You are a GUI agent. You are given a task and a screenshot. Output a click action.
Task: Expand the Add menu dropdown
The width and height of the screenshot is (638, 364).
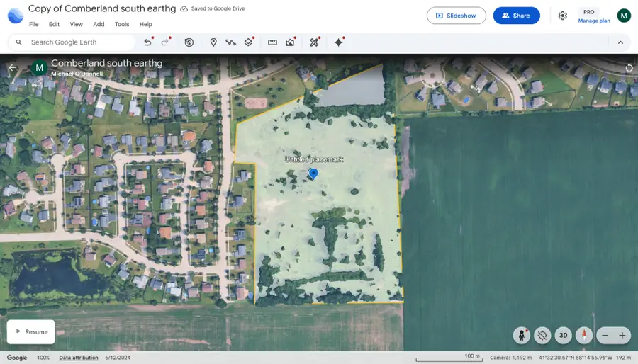click(99, 24)
